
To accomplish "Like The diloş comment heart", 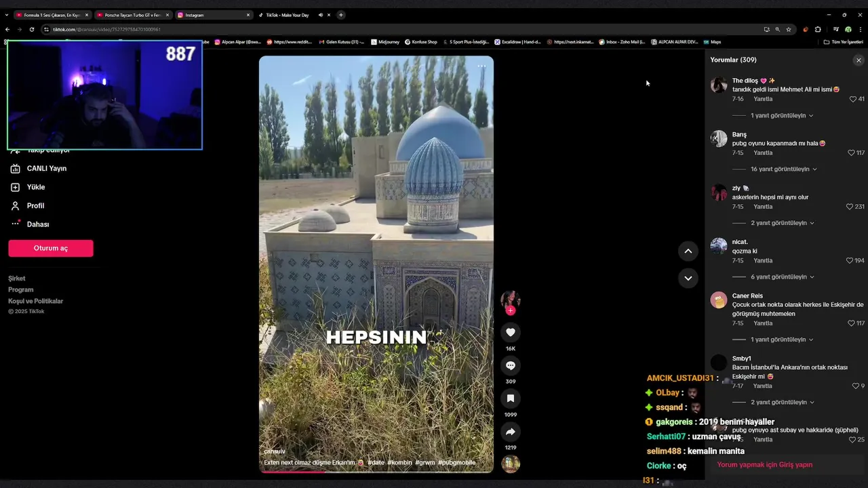I will click(853, 99).
